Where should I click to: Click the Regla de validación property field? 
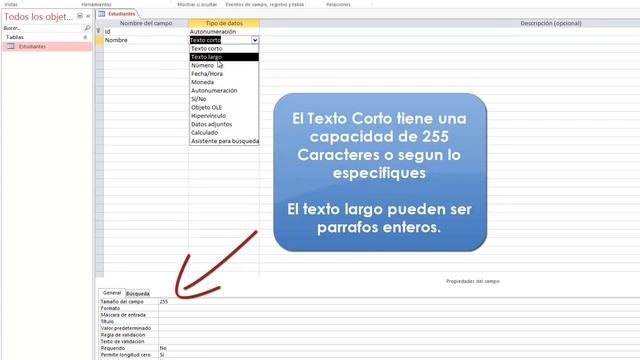point(399,335)
